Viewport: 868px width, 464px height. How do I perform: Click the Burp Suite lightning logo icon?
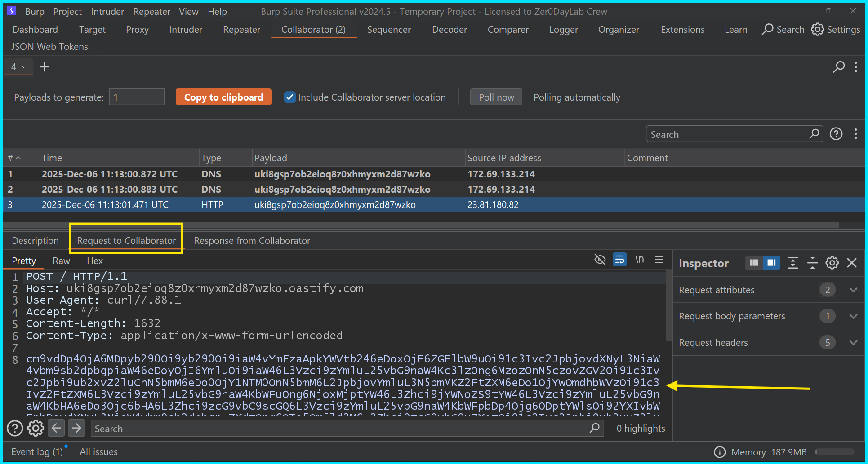point(12,11)
